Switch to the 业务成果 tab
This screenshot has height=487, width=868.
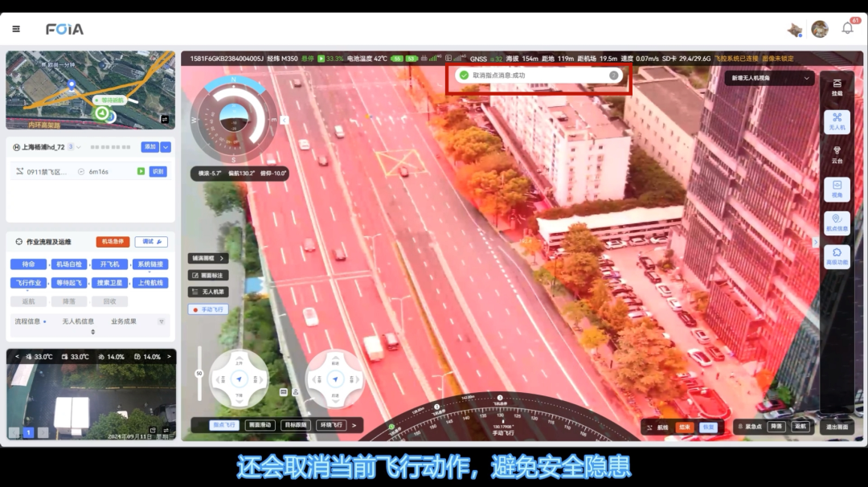tap(124, 321)
